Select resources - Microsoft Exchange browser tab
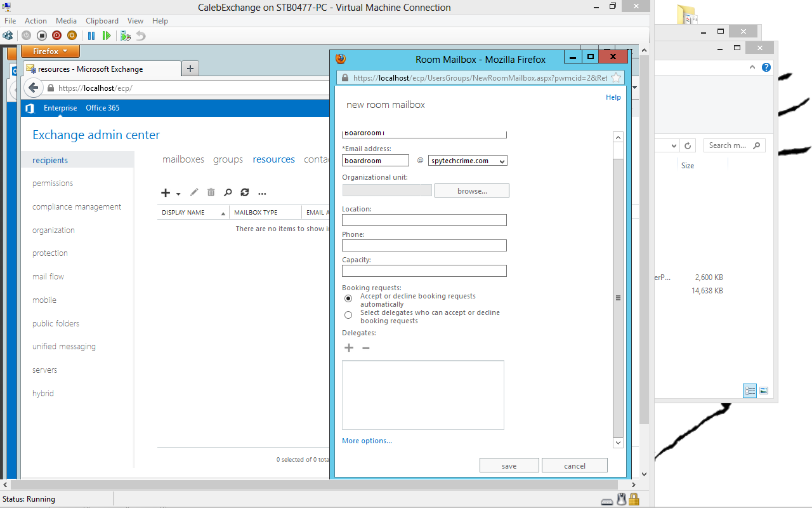Viewport: 812px width, 508px height. [102, 69]
